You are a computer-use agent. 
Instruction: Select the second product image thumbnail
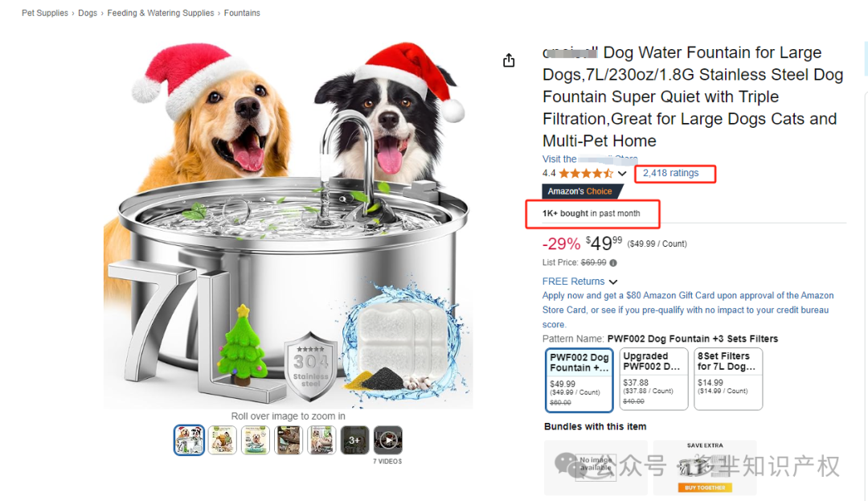point(223,440)
